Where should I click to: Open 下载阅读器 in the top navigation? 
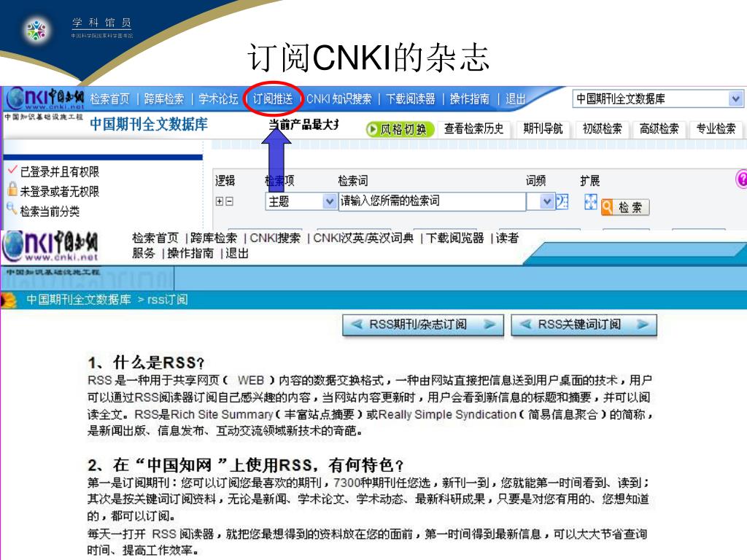tap(410, 99)
